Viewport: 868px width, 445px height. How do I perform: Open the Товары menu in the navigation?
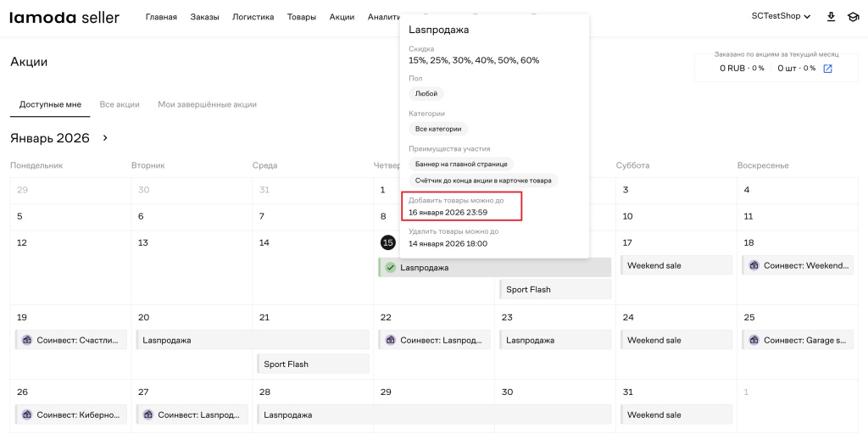tap(301, 17)
